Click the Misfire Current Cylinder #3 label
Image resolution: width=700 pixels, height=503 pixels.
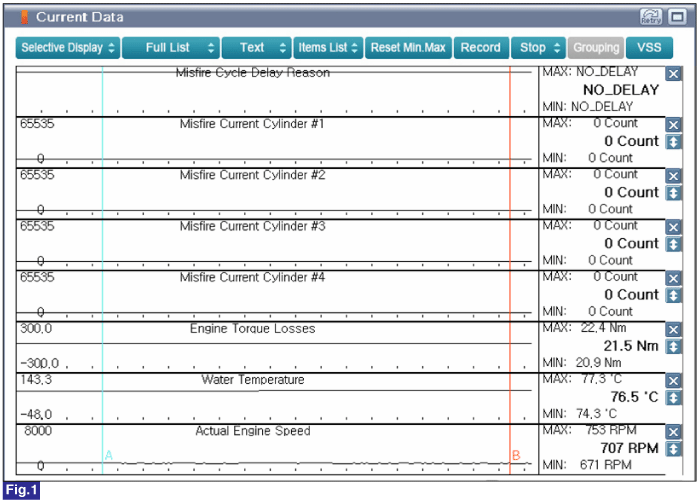(252, 226)
